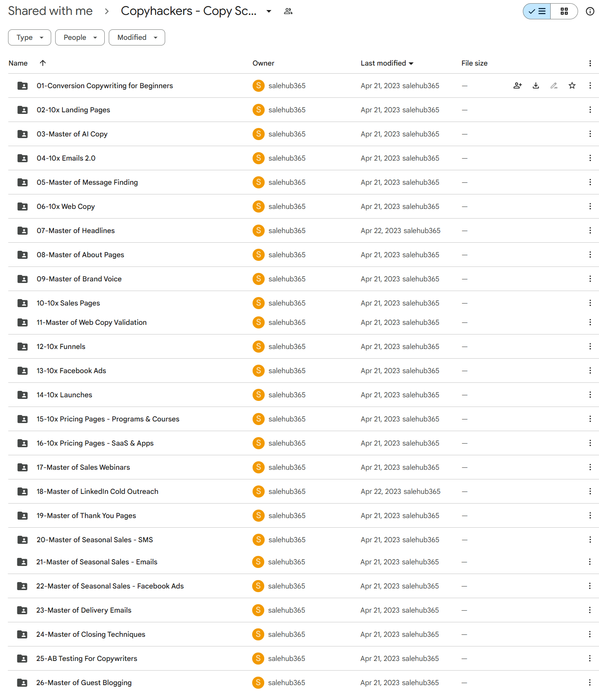
Task: Download the 01-Conversion Copywriting for Beginners folder
Action: pyautogui.click(x=536, y=85)
